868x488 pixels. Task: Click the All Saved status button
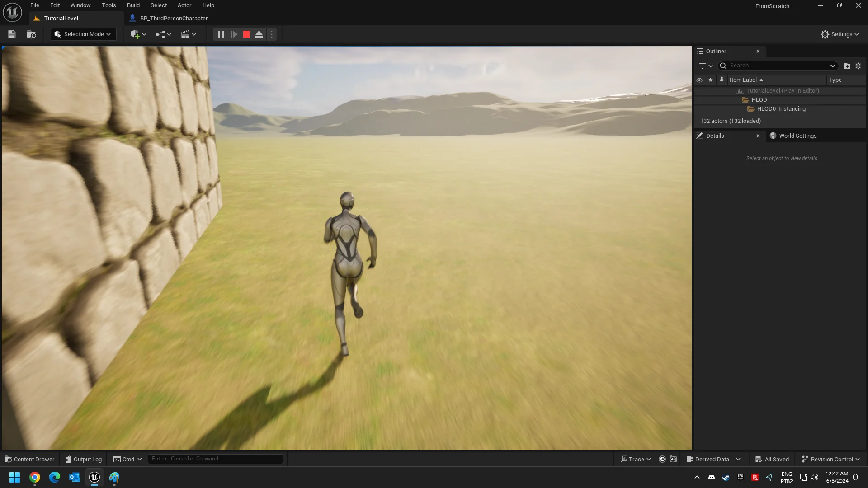[x=772, y=459]
